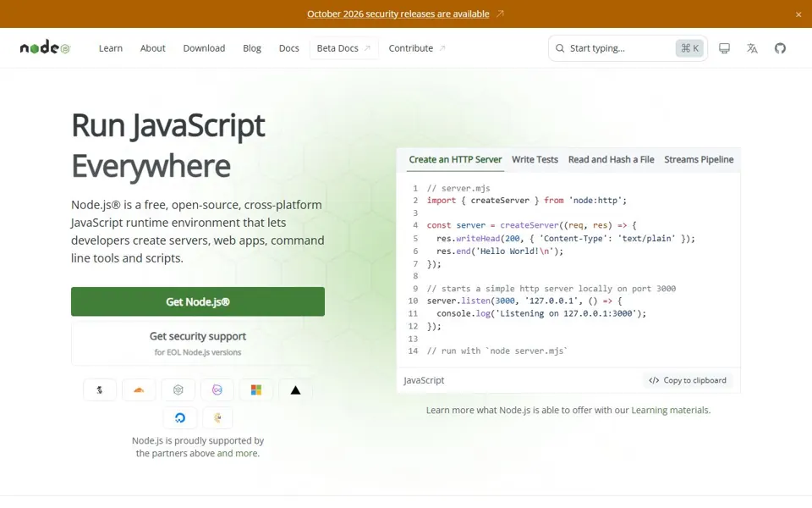Open the Learn page
This screenshot has height=508, width=812.
tap(111, 48)
